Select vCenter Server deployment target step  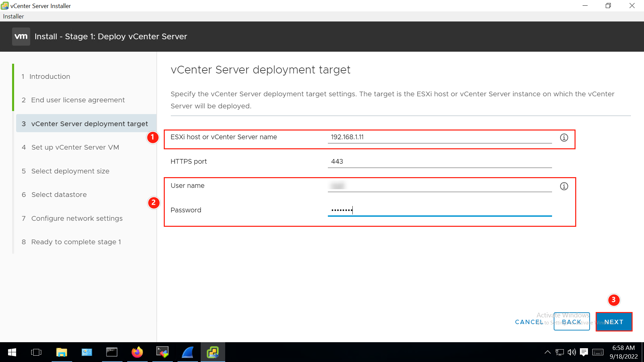point(86,123)
